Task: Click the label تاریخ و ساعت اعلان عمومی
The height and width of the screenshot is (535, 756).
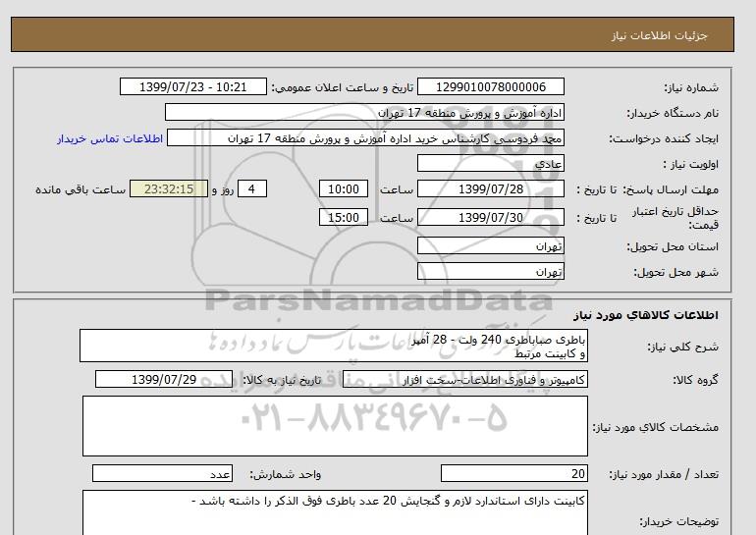Action: pyautogui.click(x=343, y=87)
